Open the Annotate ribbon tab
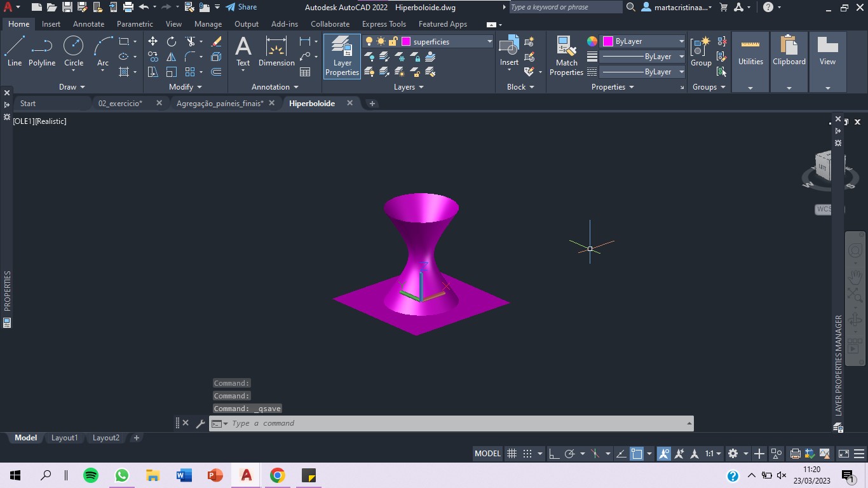This screenshot has width=868, height=488. click(88, 24)
